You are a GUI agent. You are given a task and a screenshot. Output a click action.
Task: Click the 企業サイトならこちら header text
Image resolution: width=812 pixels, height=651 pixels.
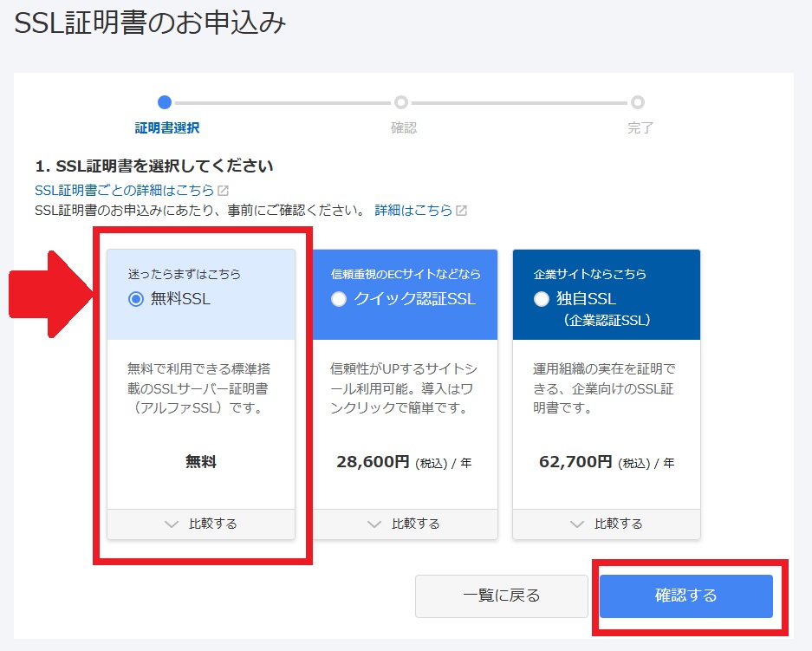coord(590,273)
